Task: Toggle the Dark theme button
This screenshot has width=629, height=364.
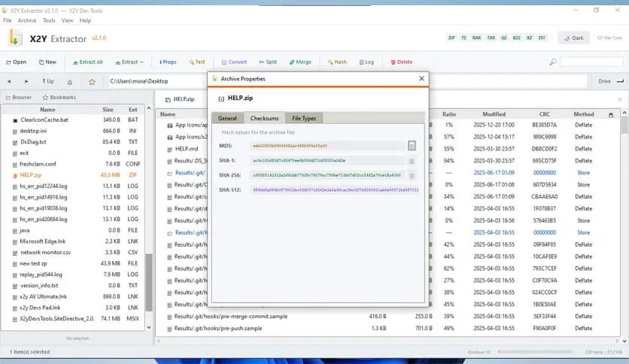Action: [573, 38]
